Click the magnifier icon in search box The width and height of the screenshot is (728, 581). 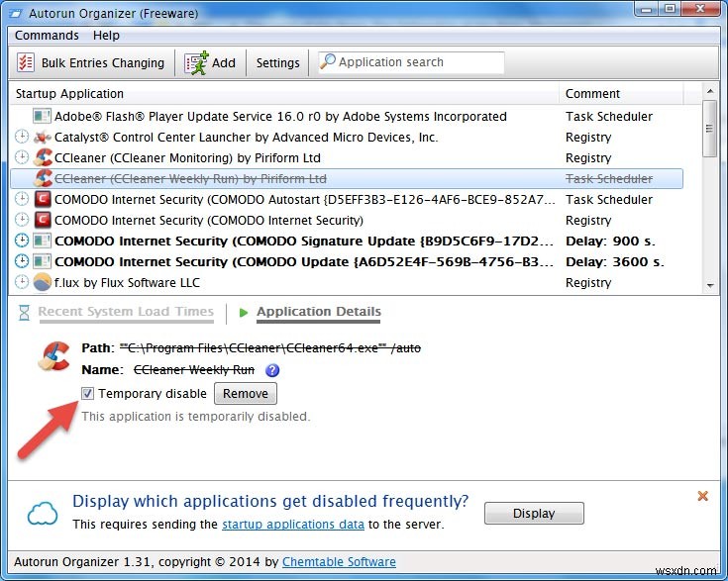pyautogui.click(x=328, y=61)
